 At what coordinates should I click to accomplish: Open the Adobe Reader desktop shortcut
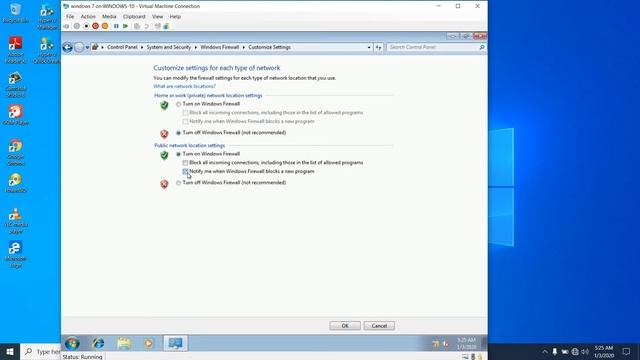[x=16, y=50]
